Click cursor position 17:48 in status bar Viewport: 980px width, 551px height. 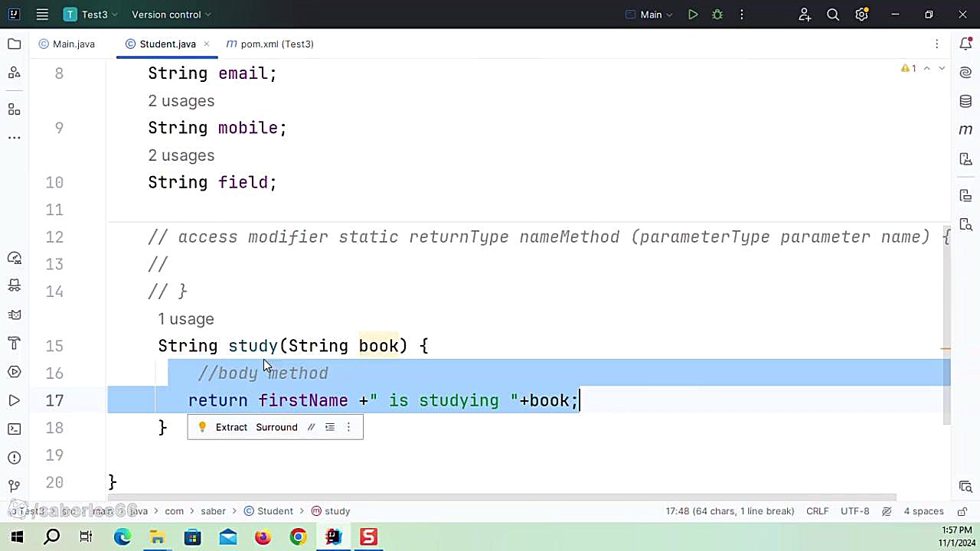[730, 511]
